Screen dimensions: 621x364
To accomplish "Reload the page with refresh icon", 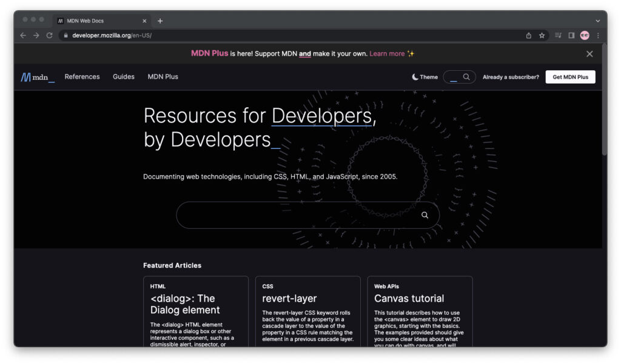I will pyautogui.click(x=50, y=36).
